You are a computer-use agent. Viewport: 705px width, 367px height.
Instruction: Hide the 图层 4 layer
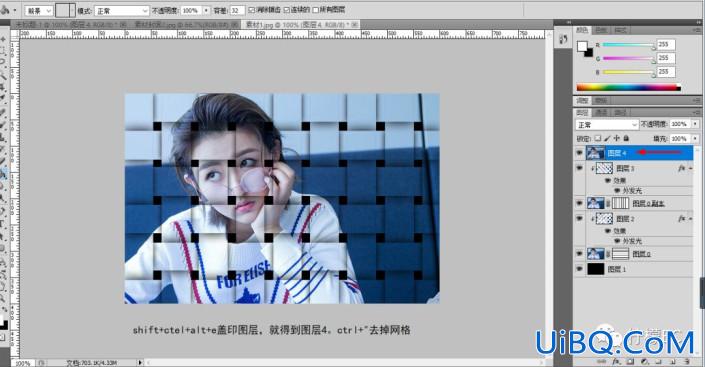[x=580, y=153]
